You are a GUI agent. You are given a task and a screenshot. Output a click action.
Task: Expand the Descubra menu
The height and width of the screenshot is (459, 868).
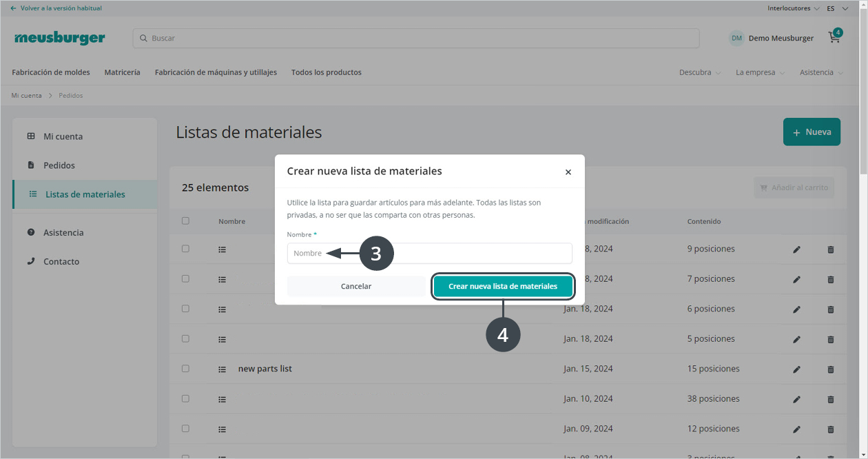tap(699, 72)
